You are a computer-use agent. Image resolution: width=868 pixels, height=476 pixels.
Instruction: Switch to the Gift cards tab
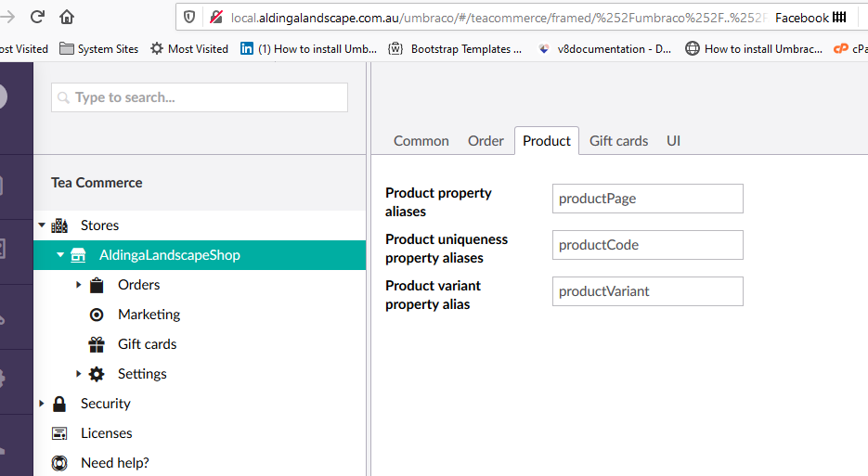pos(618,141)
